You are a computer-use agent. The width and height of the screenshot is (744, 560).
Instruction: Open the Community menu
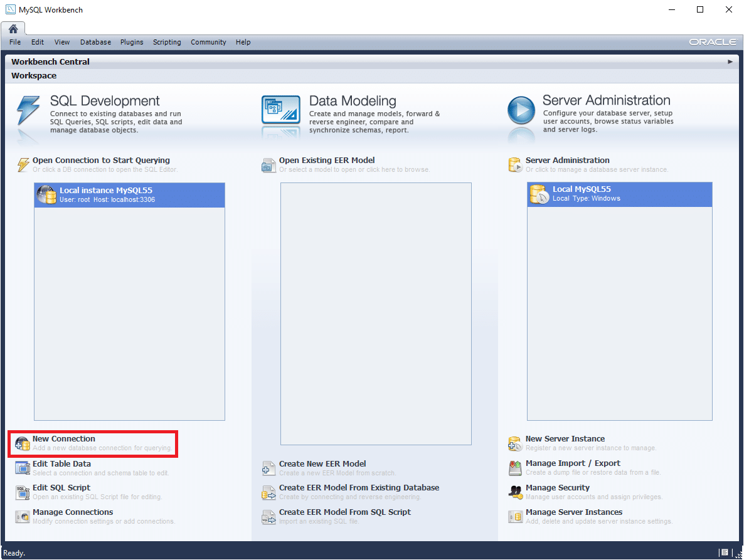(208, 42)
